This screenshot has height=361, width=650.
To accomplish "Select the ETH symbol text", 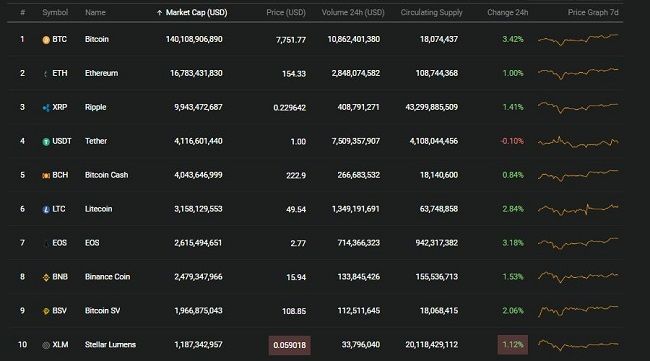I will 60,73.
